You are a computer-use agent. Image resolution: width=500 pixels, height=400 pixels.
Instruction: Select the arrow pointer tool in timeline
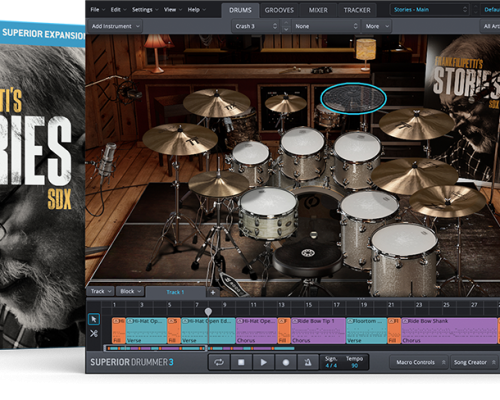94,319
